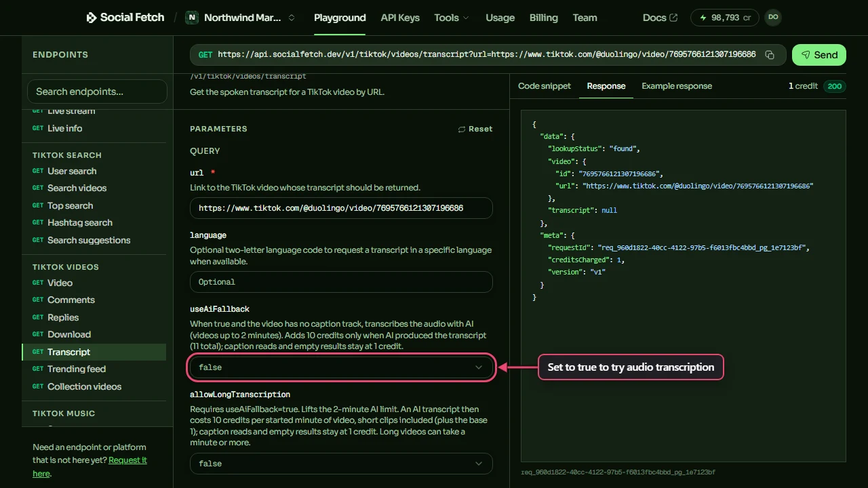The height and width of the screenshot is (488, 868).
Task: Navigate to the Usage page
Action: pos(500,18)
